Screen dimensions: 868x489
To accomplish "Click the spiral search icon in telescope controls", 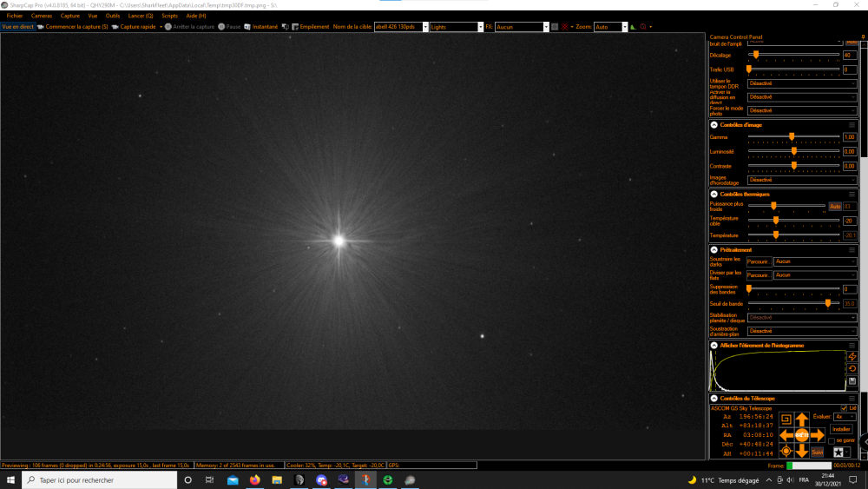I will (x=786, y=420).
